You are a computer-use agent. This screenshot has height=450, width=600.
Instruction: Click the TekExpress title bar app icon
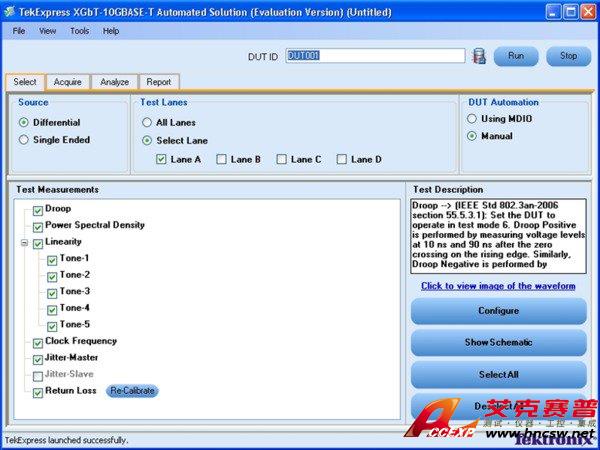point(11,10)
